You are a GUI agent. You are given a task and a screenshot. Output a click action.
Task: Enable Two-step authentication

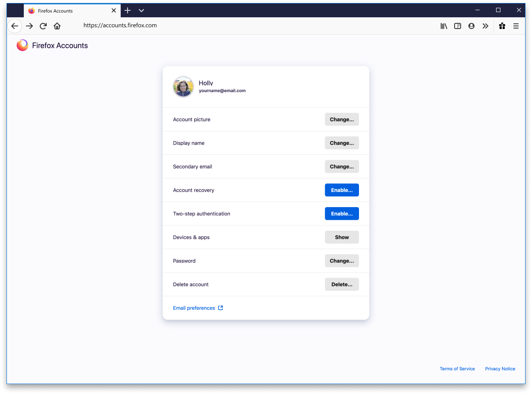pos(342,214)
